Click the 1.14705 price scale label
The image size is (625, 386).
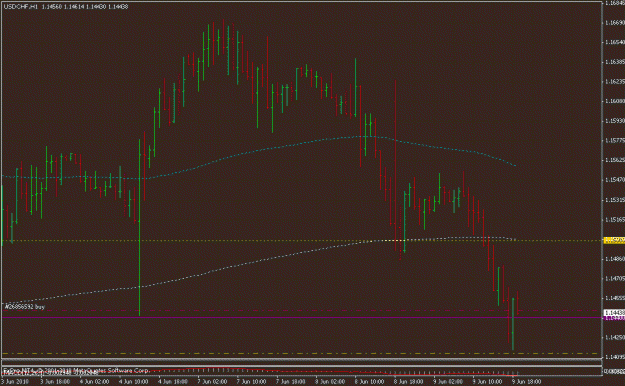pyautogui.click(x=615, y=279)
